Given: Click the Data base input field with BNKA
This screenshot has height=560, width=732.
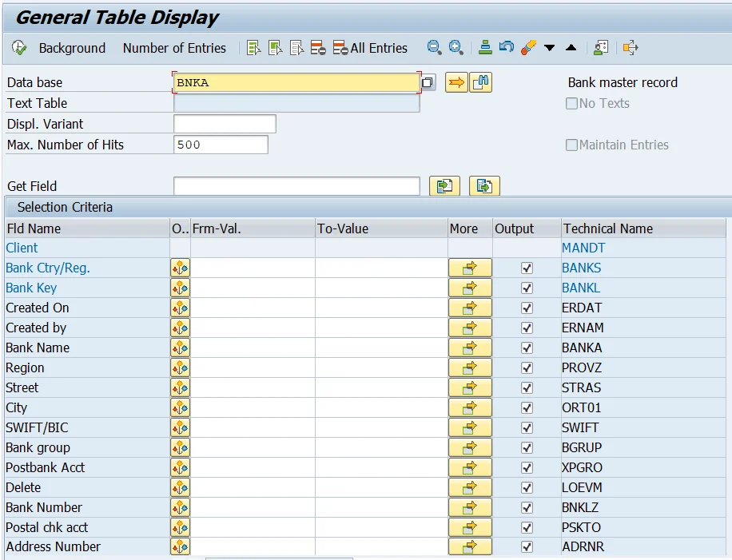Looking at the screenshot, I should (296, 82).
